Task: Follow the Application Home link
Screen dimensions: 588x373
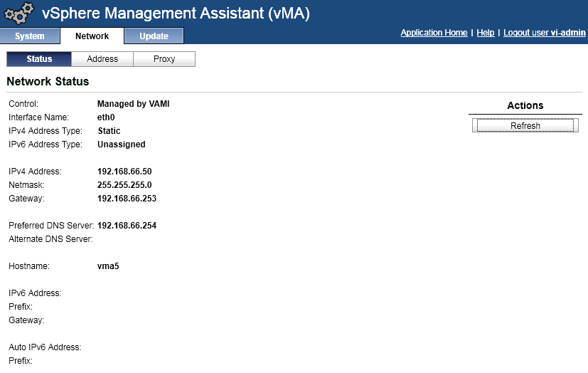Action: [x=434, y=33]
